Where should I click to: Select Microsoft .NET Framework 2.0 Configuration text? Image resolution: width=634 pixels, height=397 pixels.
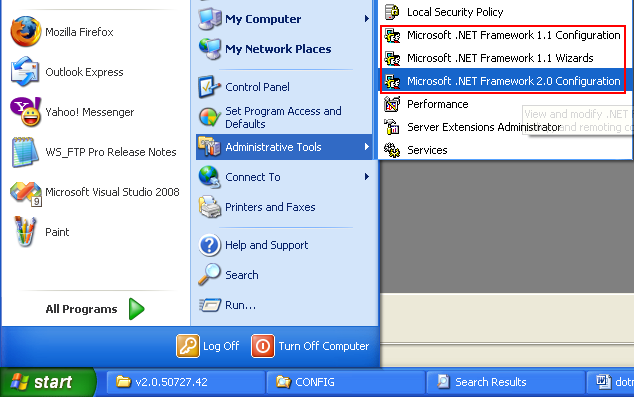pyautogui.click(x=514, y=81)
